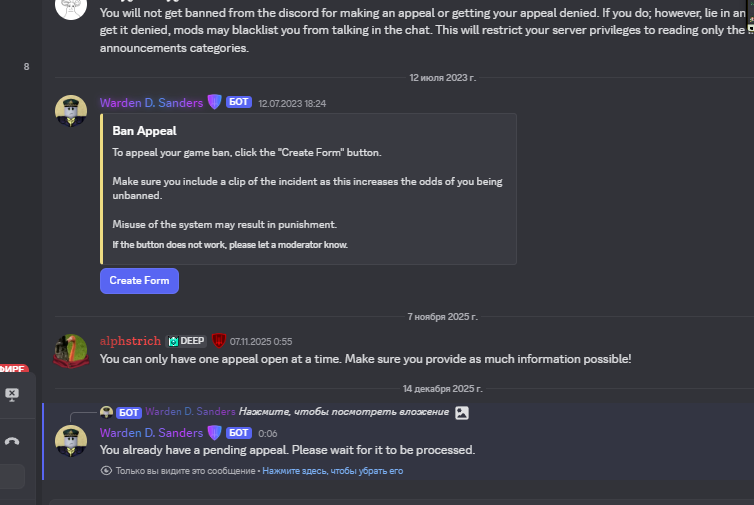Viewport: 754px width, 505px height.
Task: Click the replied-message preview text to jump to it
Action: coord(343,412)
